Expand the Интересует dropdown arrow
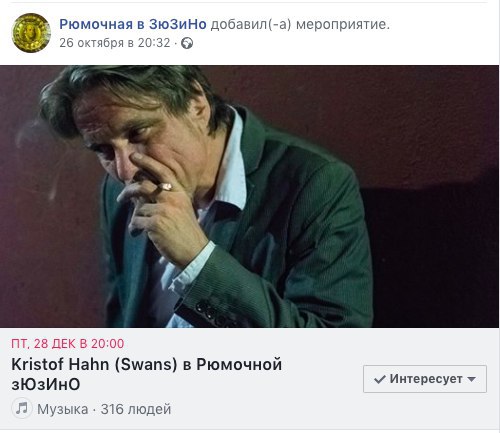 [x=471, y=379]
